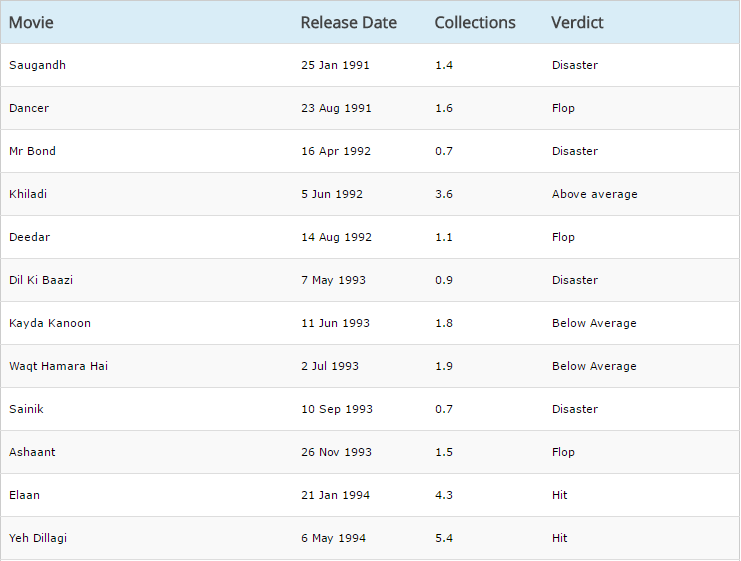
Task: Select the Kayda Kanoon movie link
Action: click(50, 323)
